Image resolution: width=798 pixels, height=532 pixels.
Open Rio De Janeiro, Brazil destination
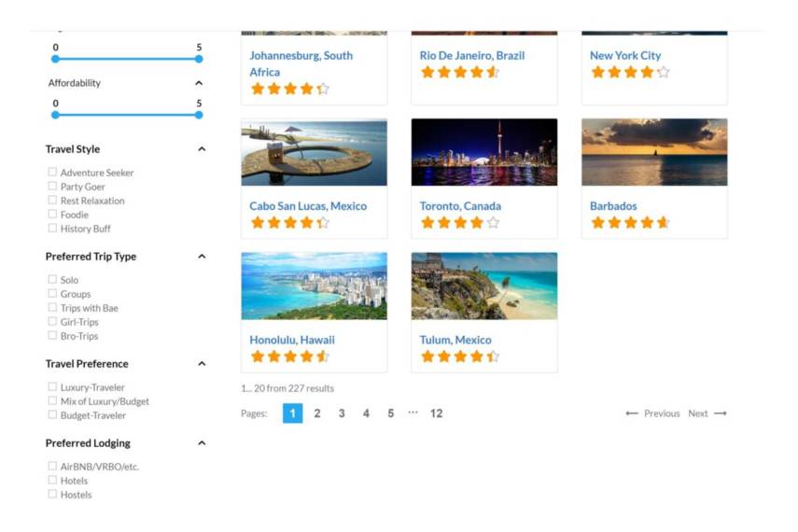point(471,55)
